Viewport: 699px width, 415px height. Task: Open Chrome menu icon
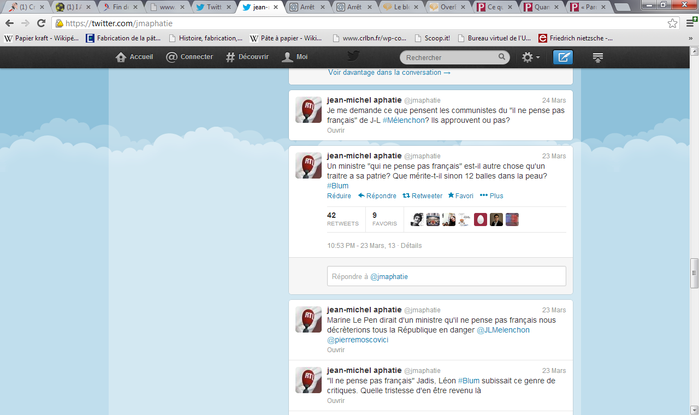(691, 23)
